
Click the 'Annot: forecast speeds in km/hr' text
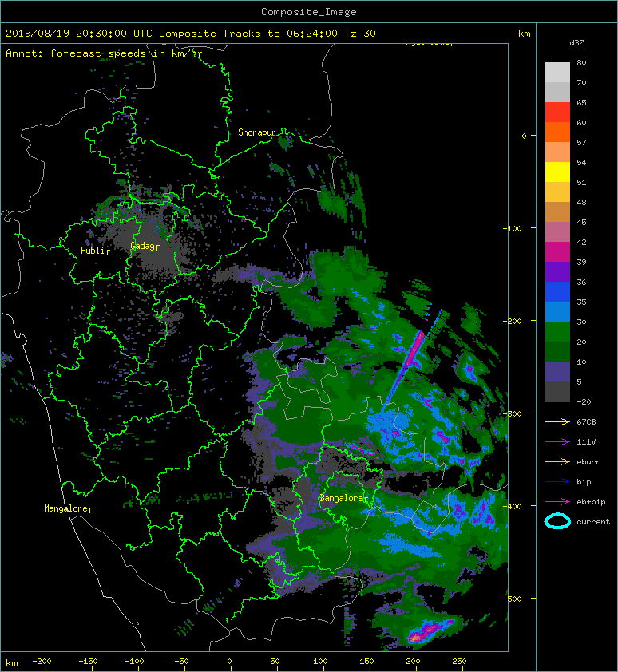click(105, 53)
